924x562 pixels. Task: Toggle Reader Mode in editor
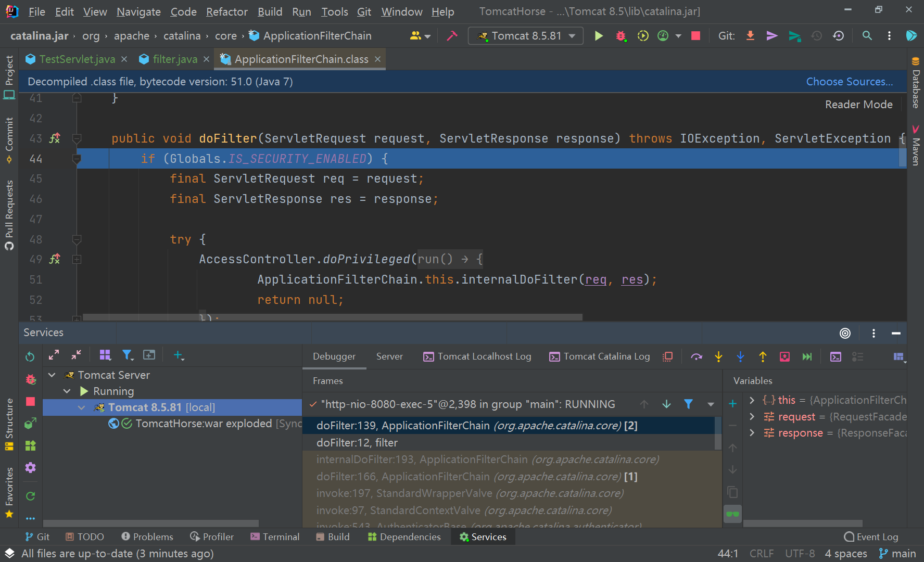[x=858, y=105]
